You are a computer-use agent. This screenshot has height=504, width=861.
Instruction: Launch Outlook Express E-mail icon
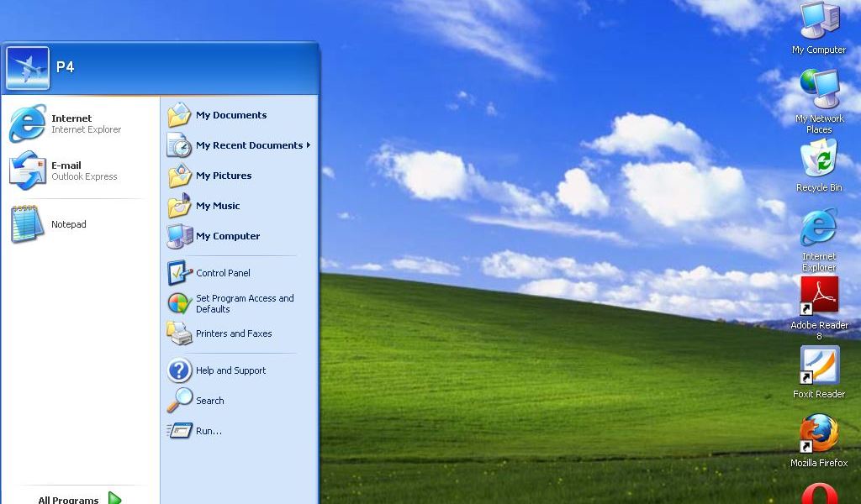coord(28,170)
